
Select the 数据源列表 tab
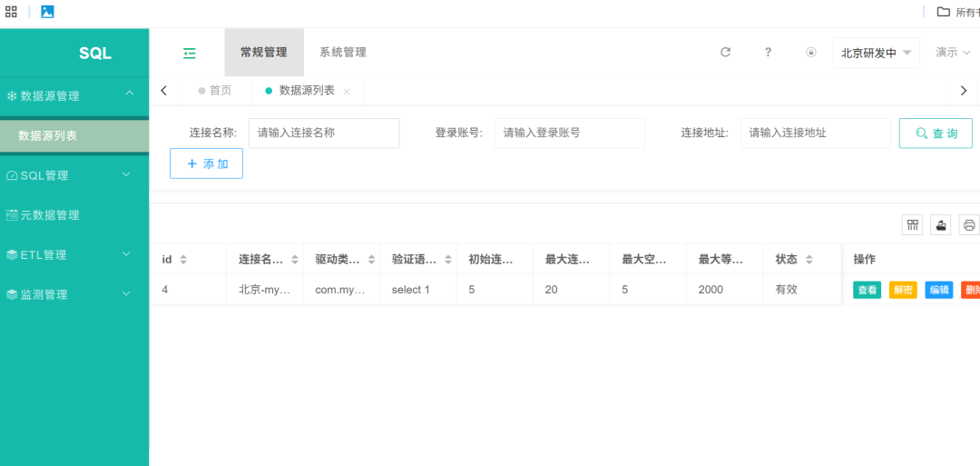tap(307, 91)
